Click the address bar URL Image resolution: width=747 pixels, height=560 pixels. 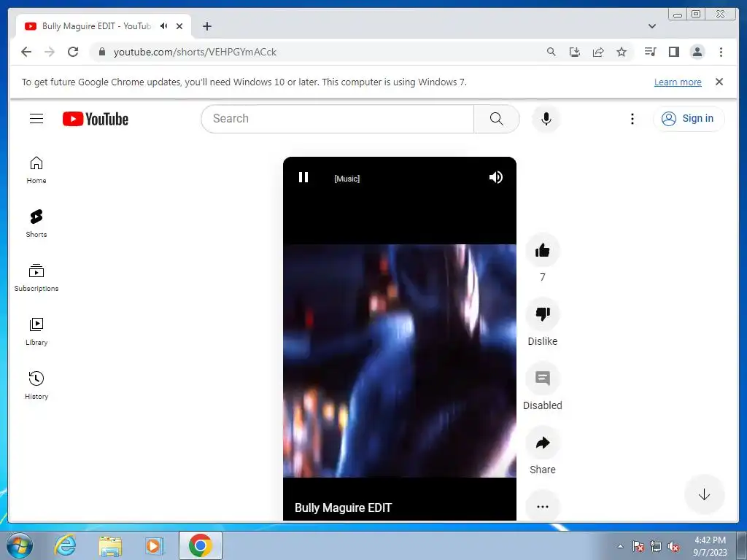point(195,52)
